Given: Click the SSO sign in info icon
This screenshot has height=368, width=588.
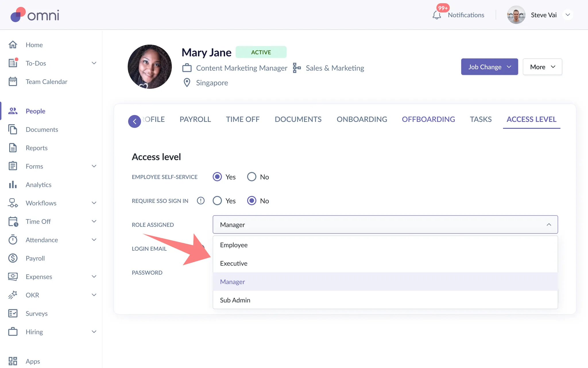Looking at the screenshot, I should pyautogui.click(x=201, y=201).
